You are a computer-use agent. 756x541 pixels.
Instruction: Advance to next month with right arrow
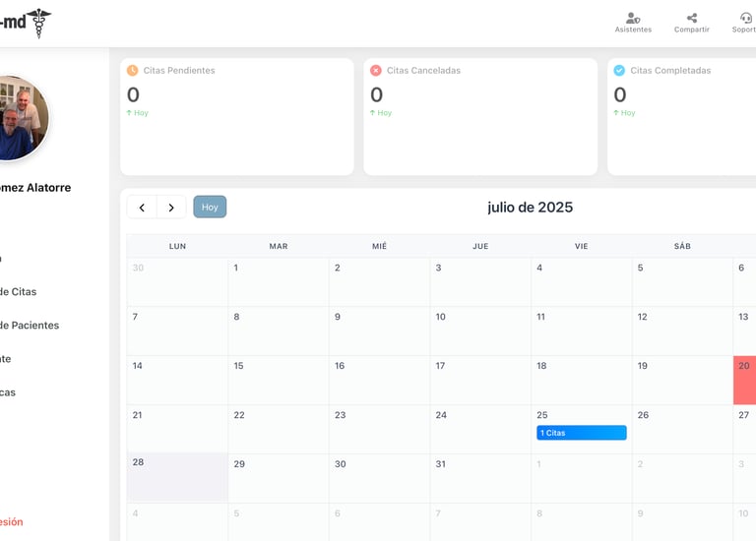pyautogui.click(x=171, y=208)
